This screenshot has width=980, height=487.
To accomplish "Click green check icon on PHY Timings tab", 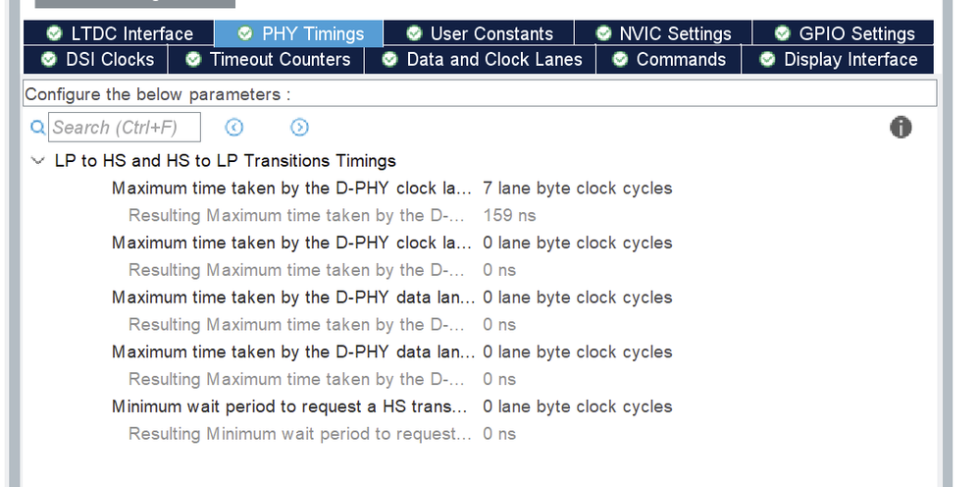I will point(245,34).
